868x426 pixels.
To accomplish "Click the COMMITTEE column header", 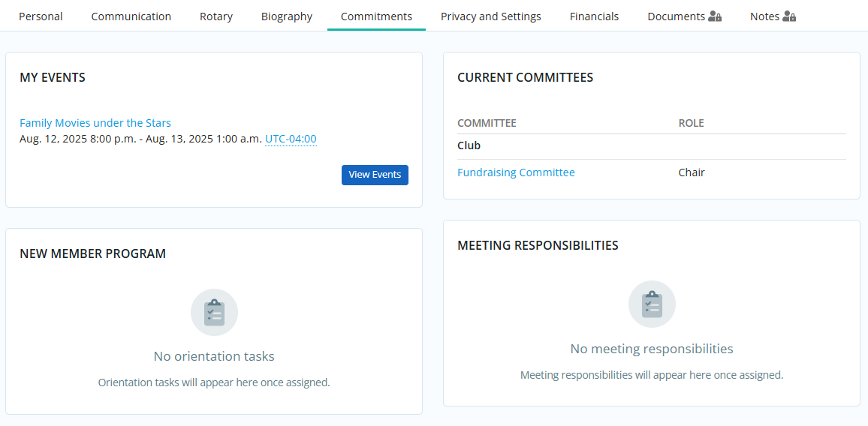I will click(487, 123).
